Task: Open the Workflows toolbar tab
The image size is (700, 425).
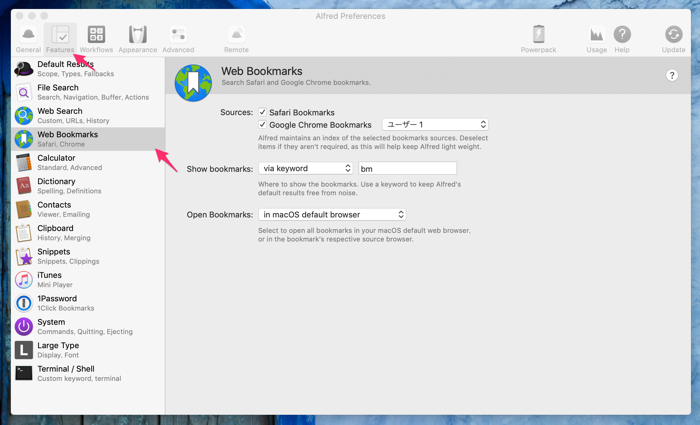Action: pyautogui.click(x=96, y=38)
